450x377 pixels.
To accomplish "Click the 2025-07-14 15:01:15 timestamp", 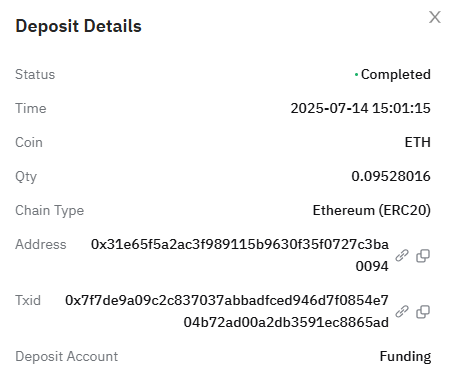I will (x=360, y=108).
